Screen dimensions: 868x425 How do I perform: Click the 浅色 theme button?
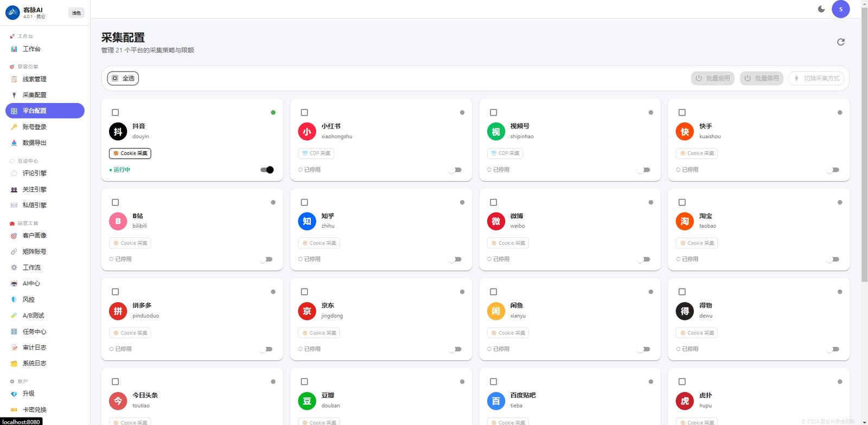[x=76, y=13]
